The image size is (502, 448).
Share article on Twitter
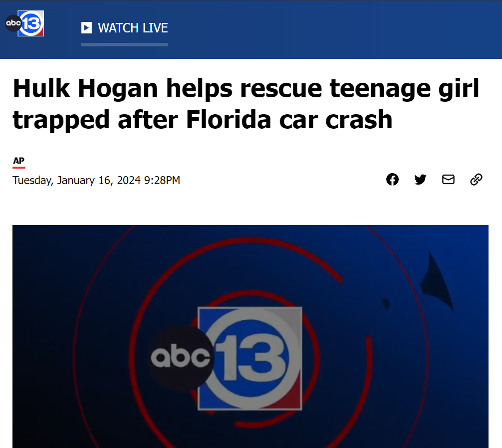tap(420, 180)
